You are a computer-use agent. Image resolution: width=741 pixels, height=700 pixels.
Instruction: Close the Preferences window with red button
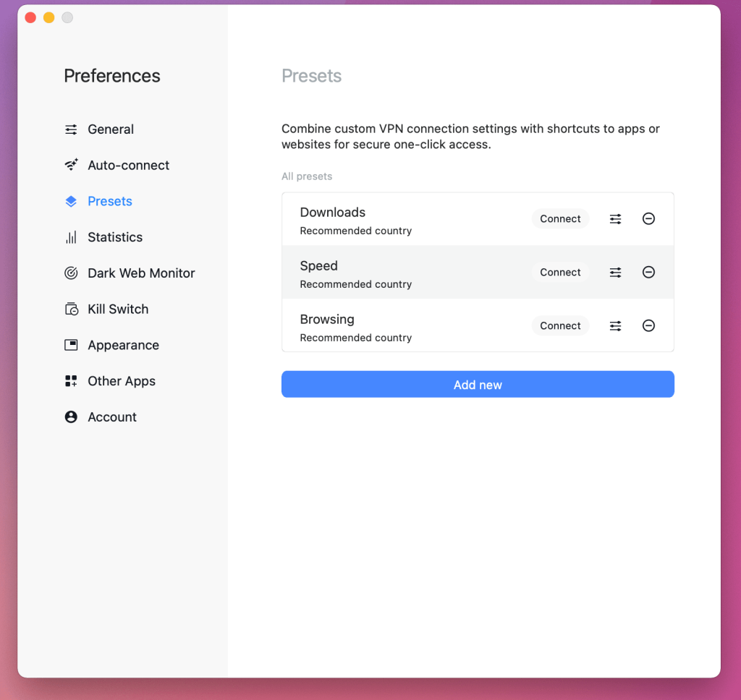[x=30, y=17]
